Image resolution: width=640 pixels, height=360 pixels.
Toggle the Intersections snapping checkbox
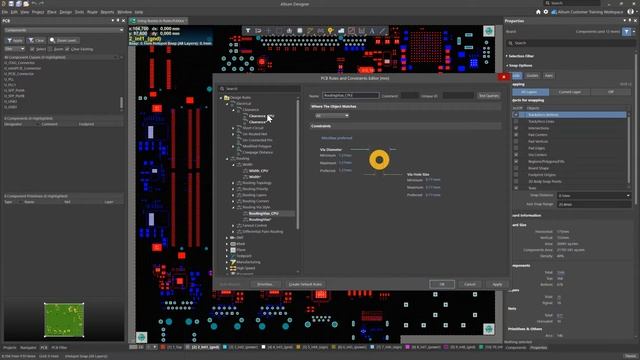pos(516,128)
